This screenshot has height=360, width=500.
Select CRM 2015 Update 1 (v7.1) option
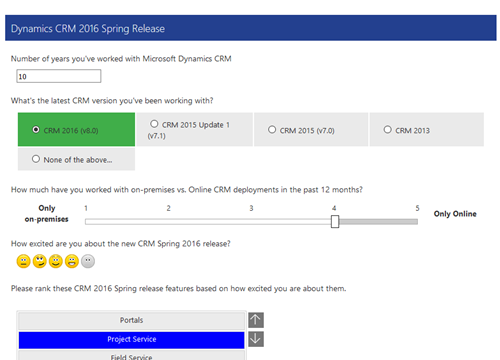154,124
